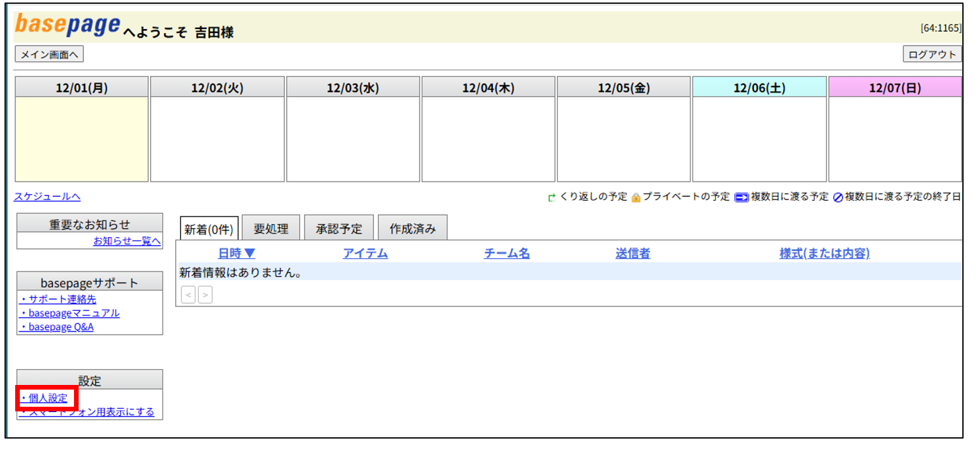The width and height of the screenshot is (980, 451).
Task: Open the notice list link (お知らせ一覧へ)
Action: (x=127, y=241)
